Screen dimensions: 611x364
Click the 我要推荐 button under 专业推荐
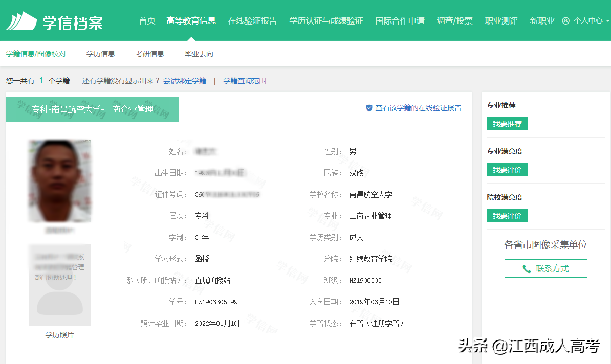(x=507, y=123)
